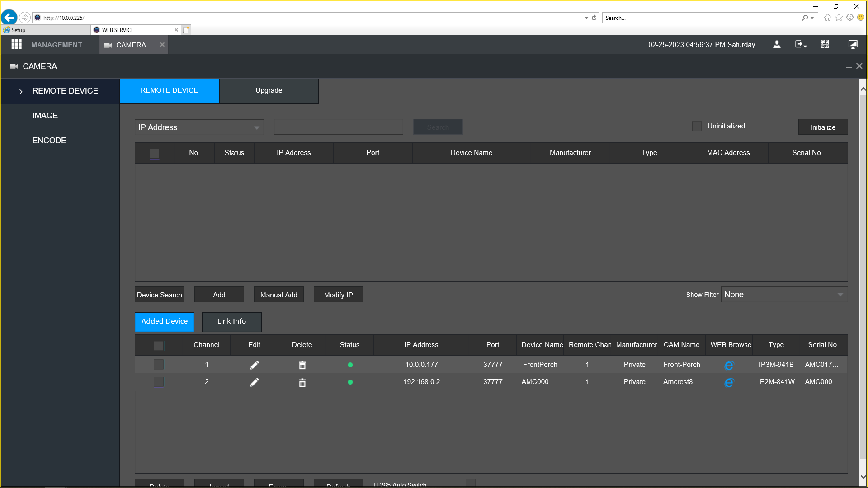
Task: Click the search filter text field
Action: click(x=338, y=127)
